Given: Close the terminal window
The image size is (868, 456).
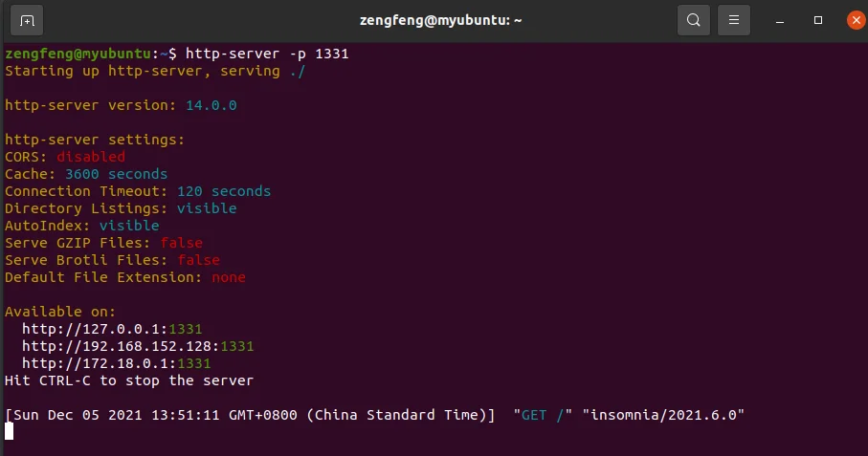Looking at the screenshot, I should 856,20.
